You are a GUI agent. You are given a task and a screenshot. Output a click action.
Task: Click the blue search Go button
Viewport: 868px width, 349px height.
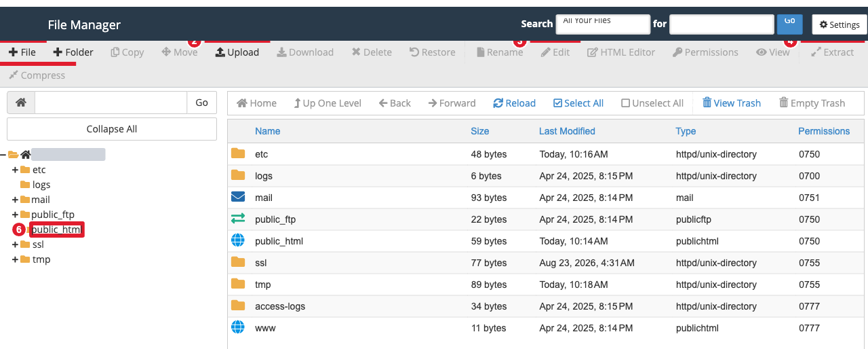[789, 23]
